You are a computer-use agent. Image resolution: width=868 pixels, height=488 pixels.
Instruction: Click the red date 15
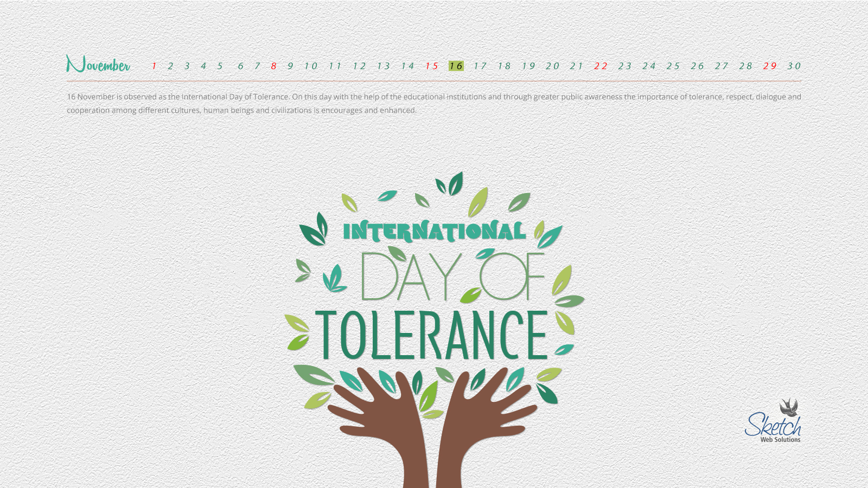[432, 66]
